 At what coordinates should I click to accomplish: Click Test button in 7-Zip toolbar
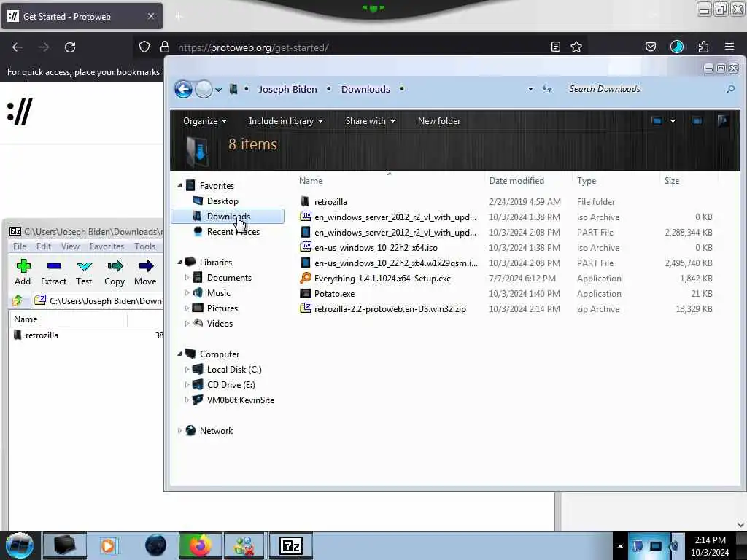coord(84,273)
